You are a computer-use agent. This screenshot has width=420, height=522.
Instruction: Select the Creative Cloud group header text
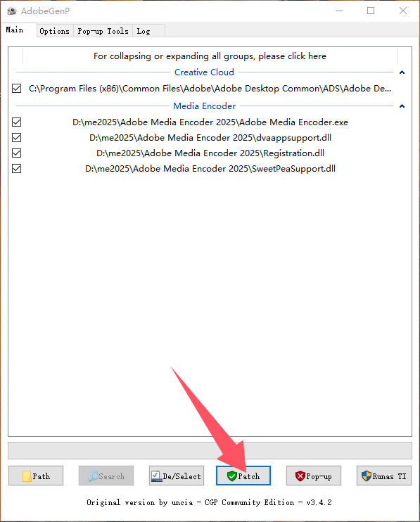pyautogui.click(x=204, y=72)
